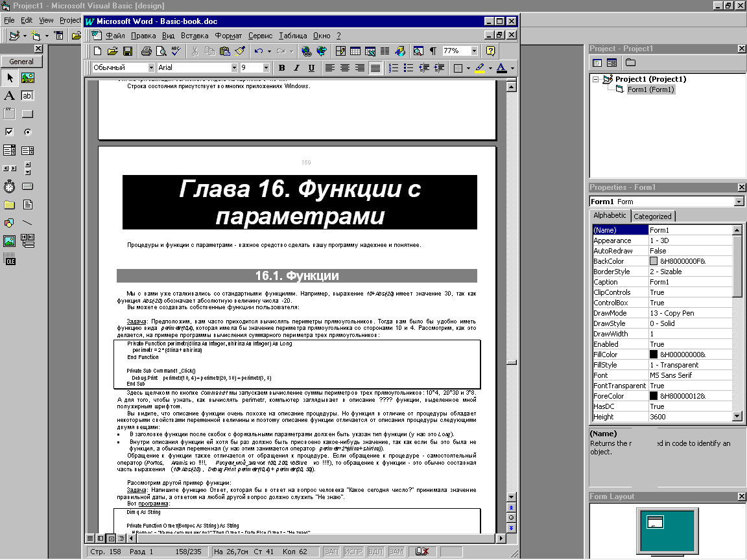Open the font size dropdown showing 9
Screen dimensions: 747x560
pos(266,67)
